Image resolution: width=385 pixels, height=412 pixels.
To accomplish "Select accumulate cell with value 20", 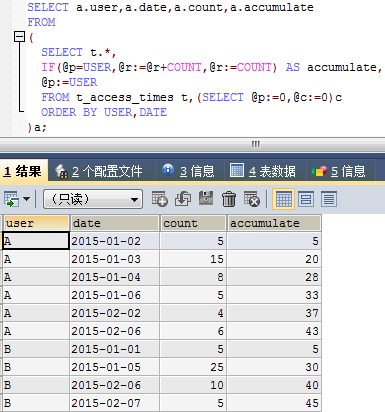I will coord(274,259).
